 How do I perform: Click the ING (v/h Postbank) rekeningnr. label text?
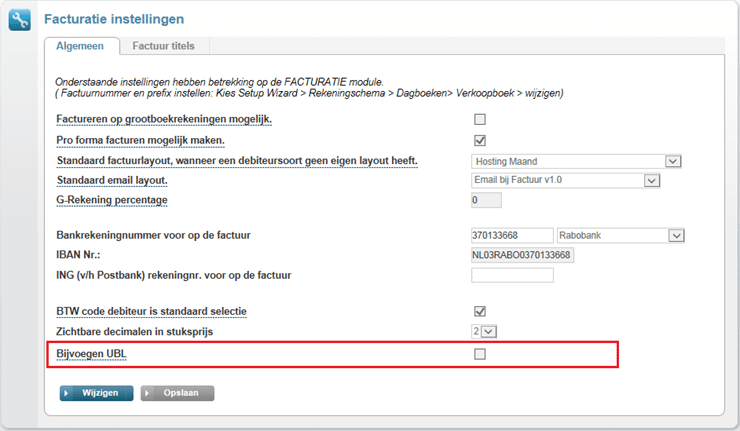tap(174, 275)
